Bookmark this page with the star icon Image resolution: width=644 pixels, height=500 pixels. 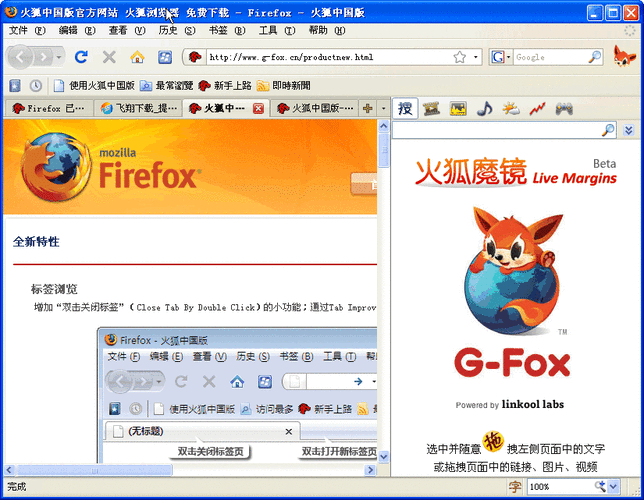pos(459,57)
